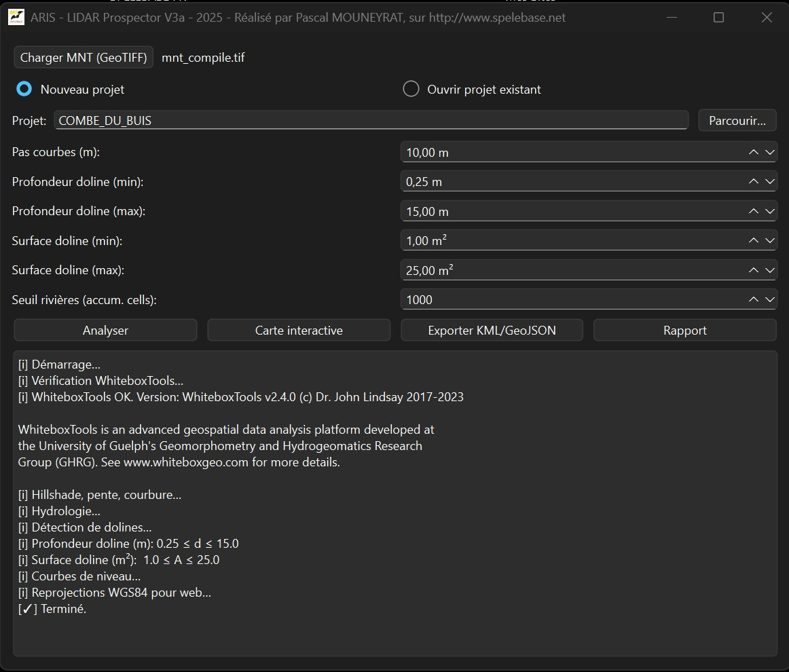Click the ARIS app icon in title bar
The height and width of the screenshot is (672, 789).
click(16, 18)
